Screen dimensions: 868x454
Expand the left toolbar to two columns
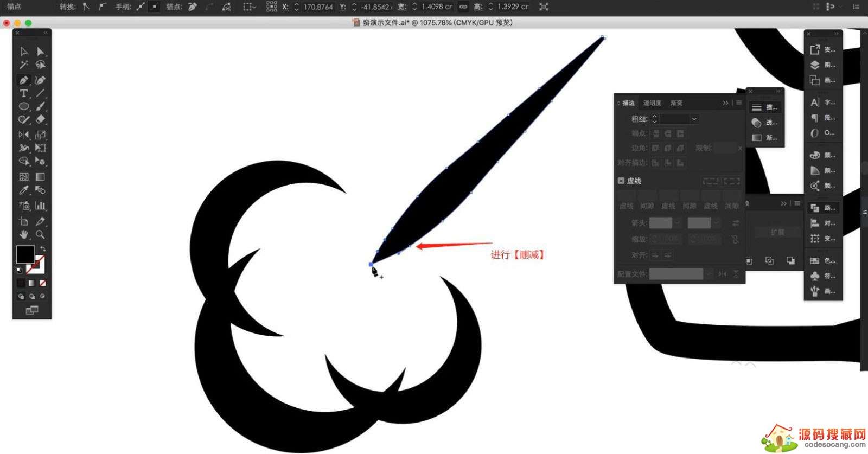click(46, 33)
